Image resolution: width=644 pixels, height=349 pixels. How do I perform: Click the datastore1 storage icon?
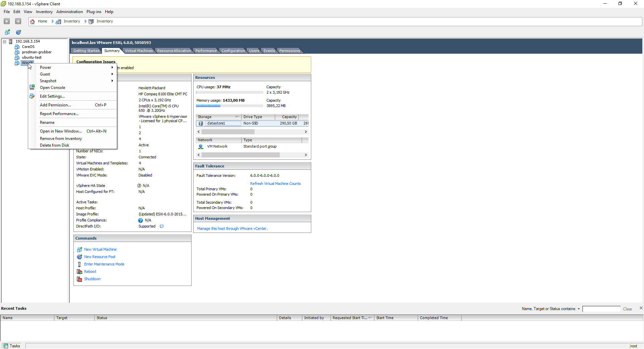(x=201, y=123)
